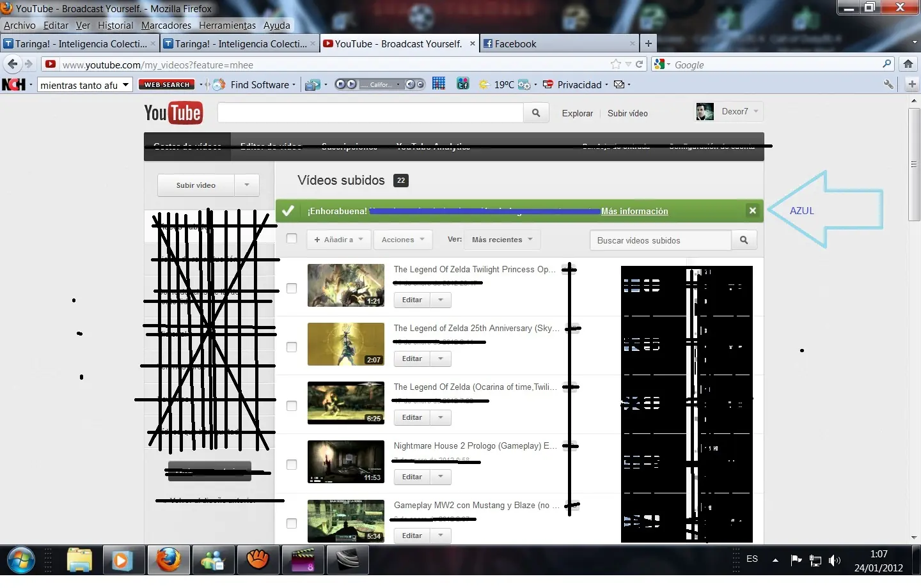Click the Action Center flag tray icon
The image size is (921, 588).
coord(796,561)
